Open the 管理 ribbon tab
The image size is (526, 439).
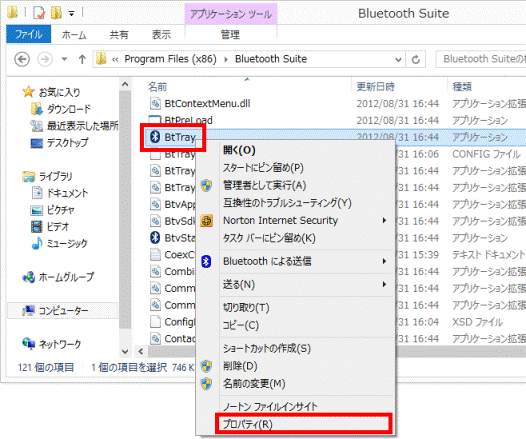(x=230, y=35)
